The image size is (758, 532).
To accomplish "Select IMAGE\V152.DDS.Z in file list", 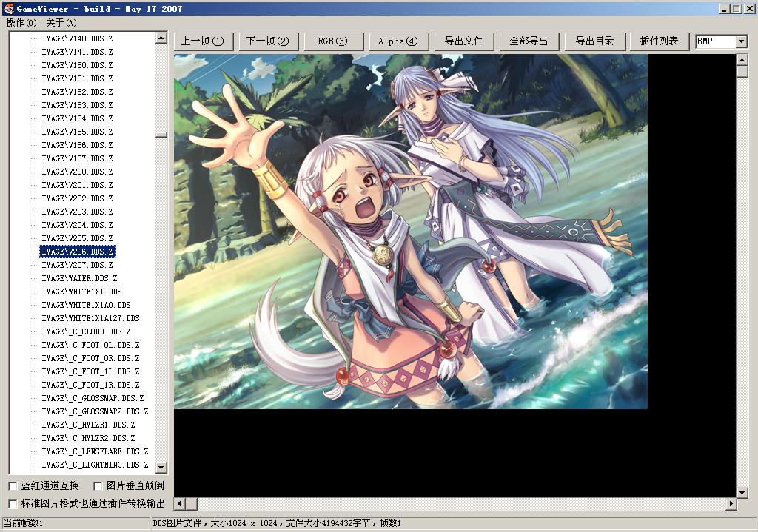I will click(77, 92).
